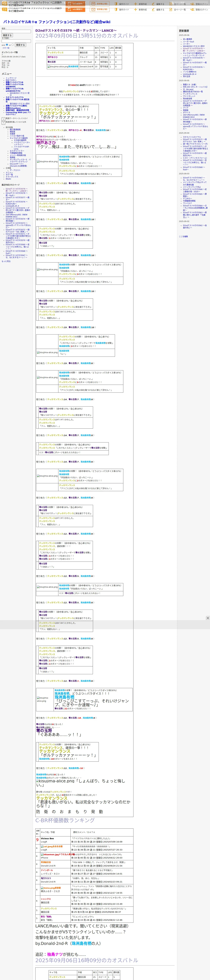
Task: Click シャンクス entry in ranking table
Action: 46,899
